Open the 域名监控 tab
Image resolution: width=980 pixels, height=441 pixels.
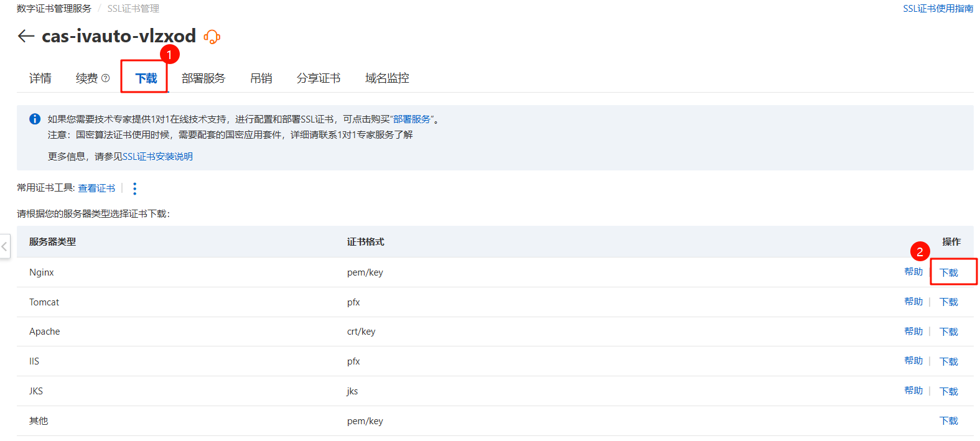click(387, 78)
